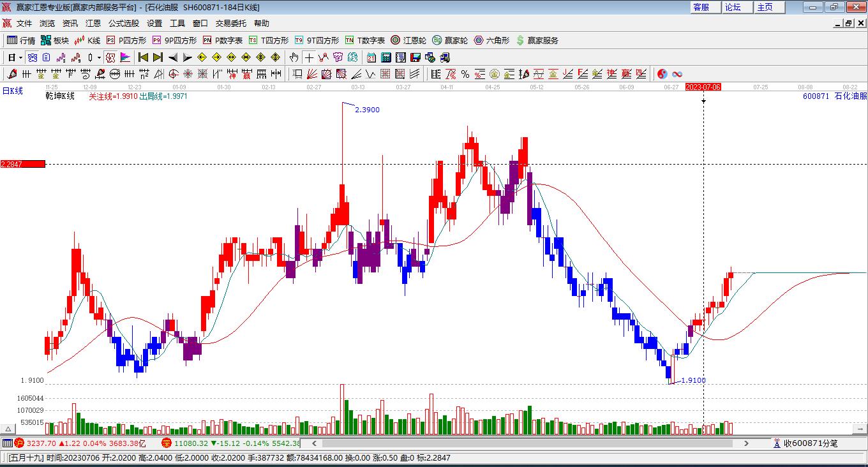The width and height of the screenshot is (868, 467).
Task: Click the blue infinity loop icon
Action: click(x=677, y=74)
